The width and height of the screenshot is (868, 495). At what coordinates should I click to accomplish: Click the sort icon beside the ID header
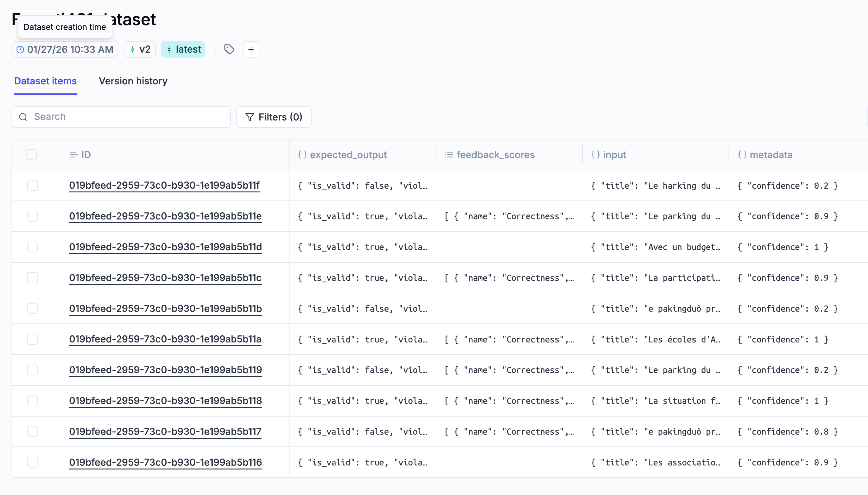pos(73,155)
